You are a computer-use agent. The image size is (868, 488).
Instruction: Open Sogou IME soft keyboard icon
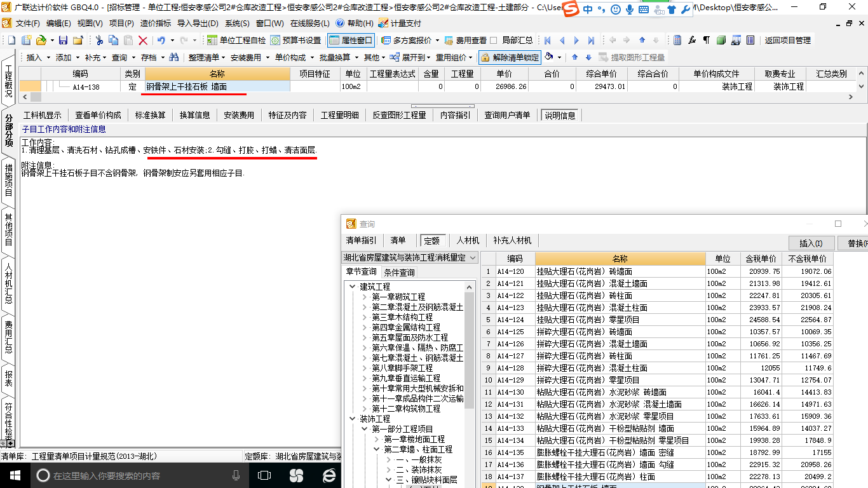click(x=644, y=10)
